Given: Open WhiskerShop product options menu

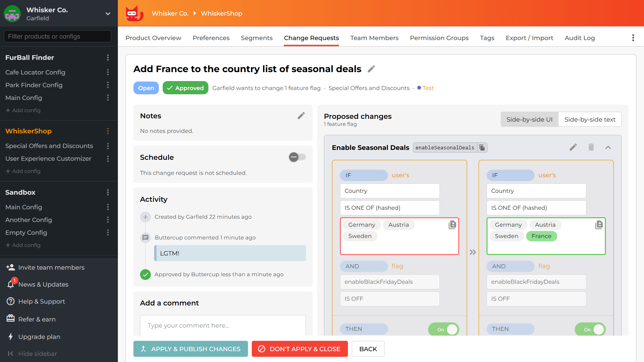Looking at the screenshot, I should pyautogui.click(x=108, y=131).
